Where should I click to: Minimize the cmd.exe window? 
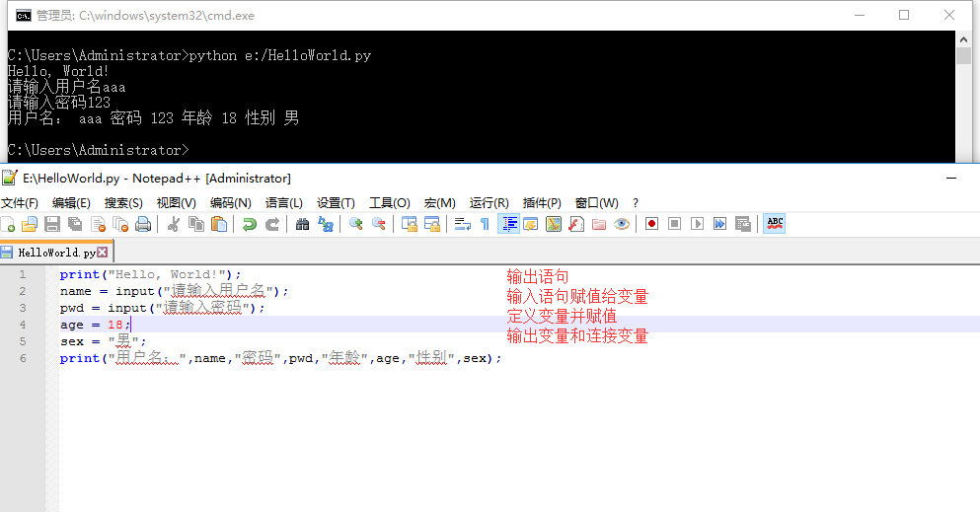[x=860, y=15]
